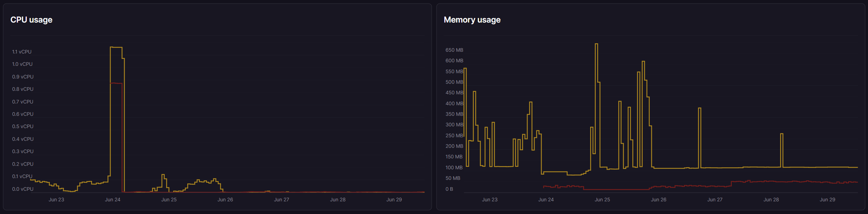Click the top of the tallest yellow CPU spike
This screenshot has height=214, width=868.
(116, 47)
